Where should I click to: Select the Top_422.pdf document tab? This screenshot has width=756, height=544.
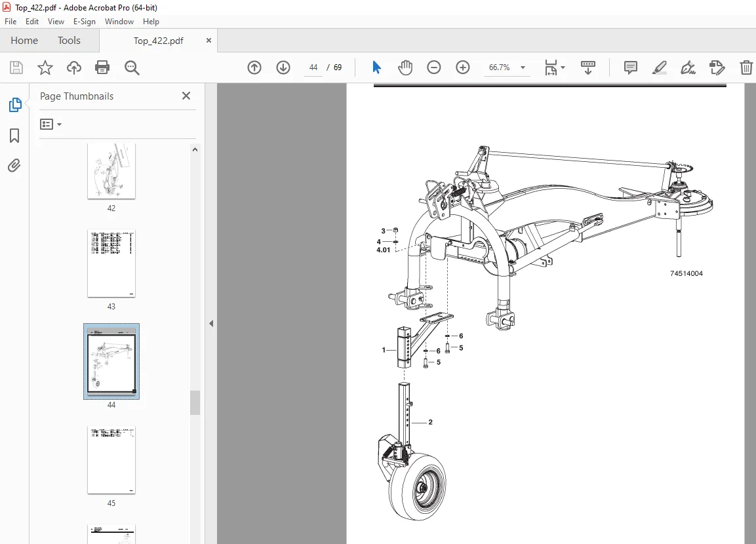pos(158,41)
